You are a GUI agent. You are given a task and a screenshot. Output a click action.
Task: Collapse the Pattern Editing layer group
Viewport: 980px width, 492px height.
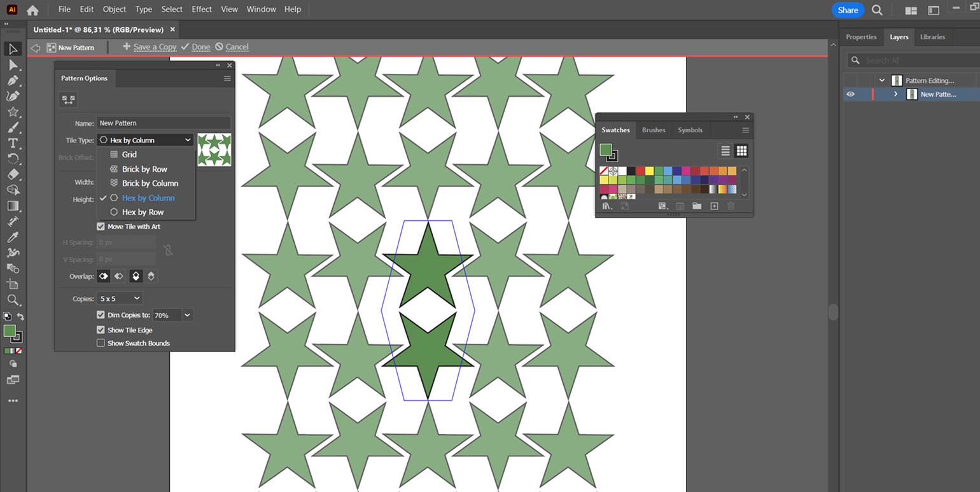882,81
